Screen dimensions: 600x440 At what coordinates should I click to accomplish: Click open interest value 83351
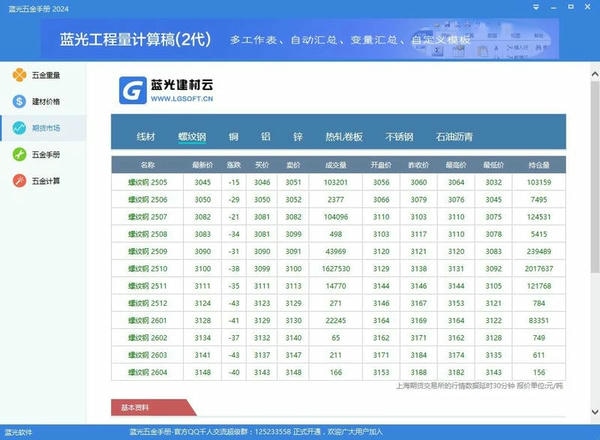point(539,320)
